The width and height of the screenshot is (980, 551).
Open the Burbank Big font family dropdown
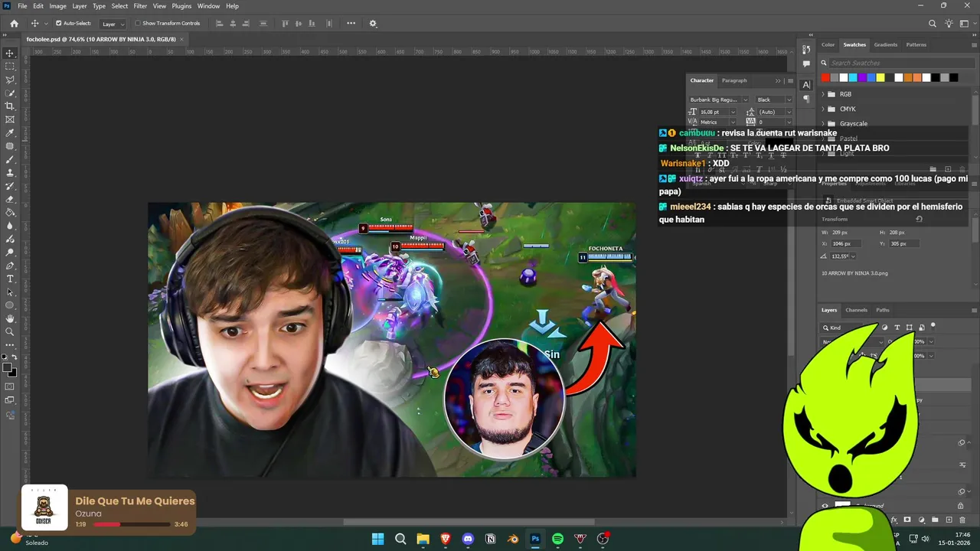coord(718,99)
